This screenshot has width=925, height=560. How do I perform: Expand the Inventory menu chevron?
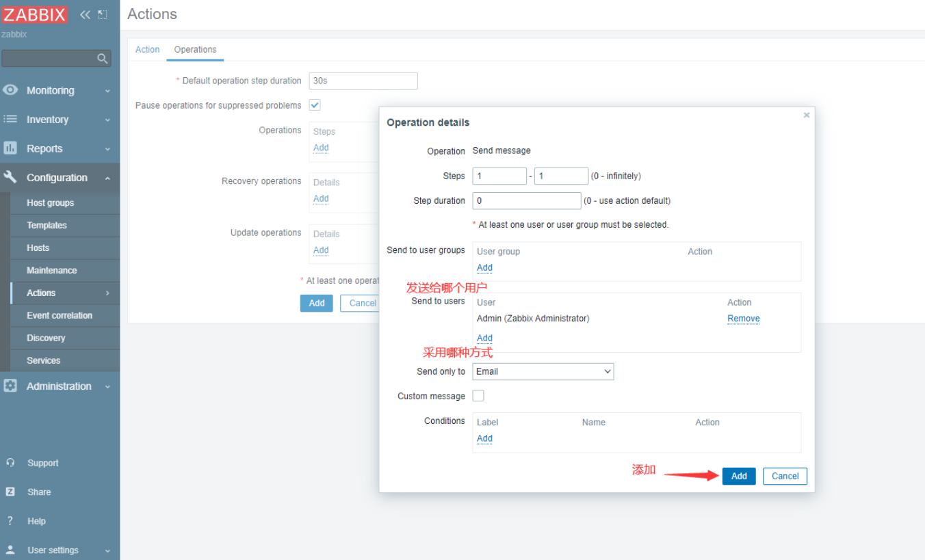tap(107, 120)
